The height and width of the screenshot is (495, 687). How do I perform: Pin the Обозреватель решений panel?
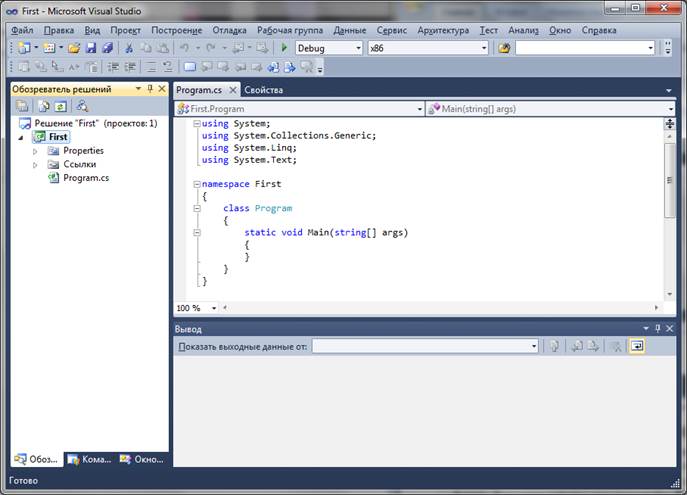coord(150,89)
